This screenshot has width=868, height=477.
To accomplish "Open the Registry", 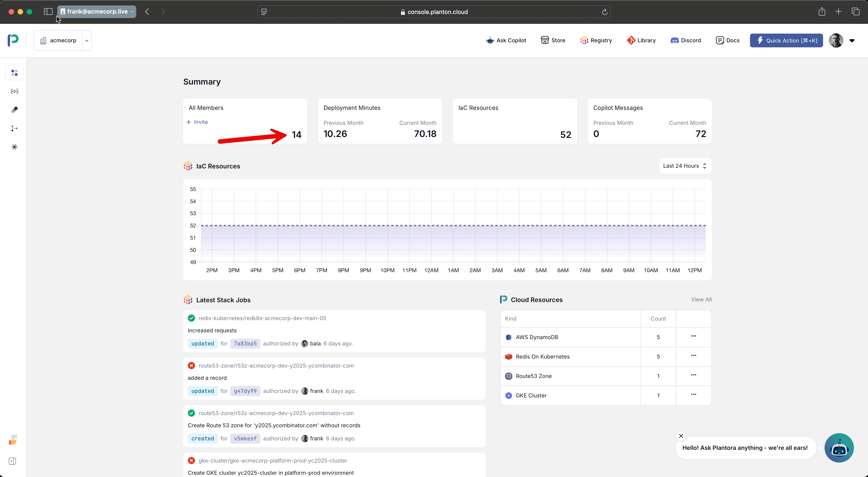I will [x=596, y=40].
